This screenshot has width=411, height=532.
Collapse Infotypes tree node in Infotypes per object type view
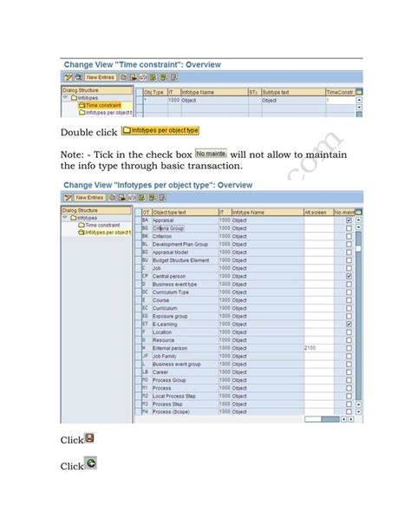65,218
